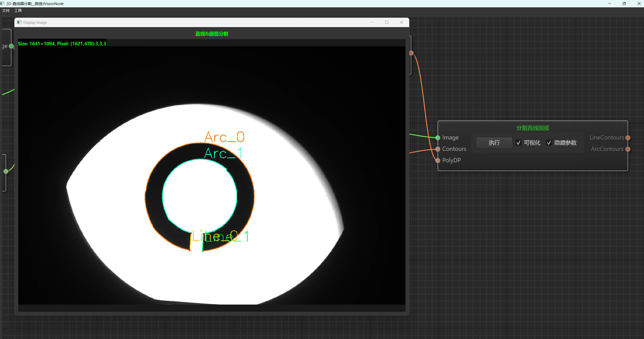The image size is (644, 339).
Task: Click the 执行 button
Action: 494,143
